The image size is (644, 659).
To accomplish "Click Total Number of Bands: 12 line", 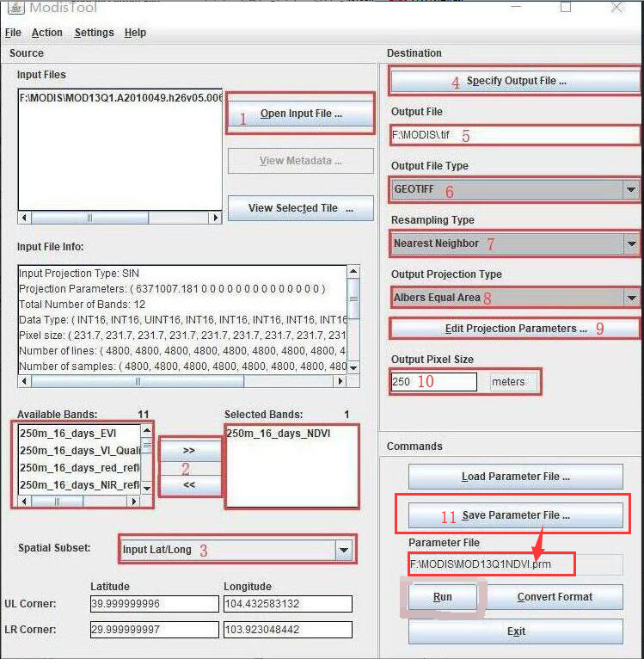I will point(83,305).
